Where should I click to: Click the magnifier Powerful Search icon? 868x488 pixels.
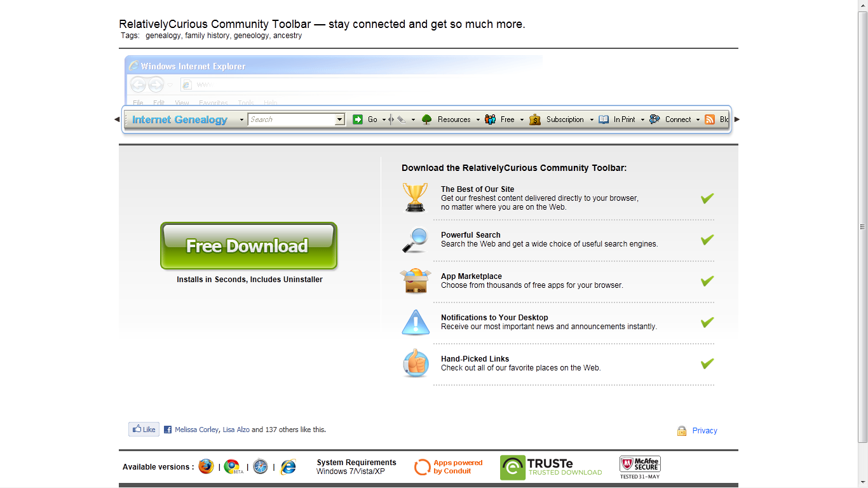click(x=416, y=240)
